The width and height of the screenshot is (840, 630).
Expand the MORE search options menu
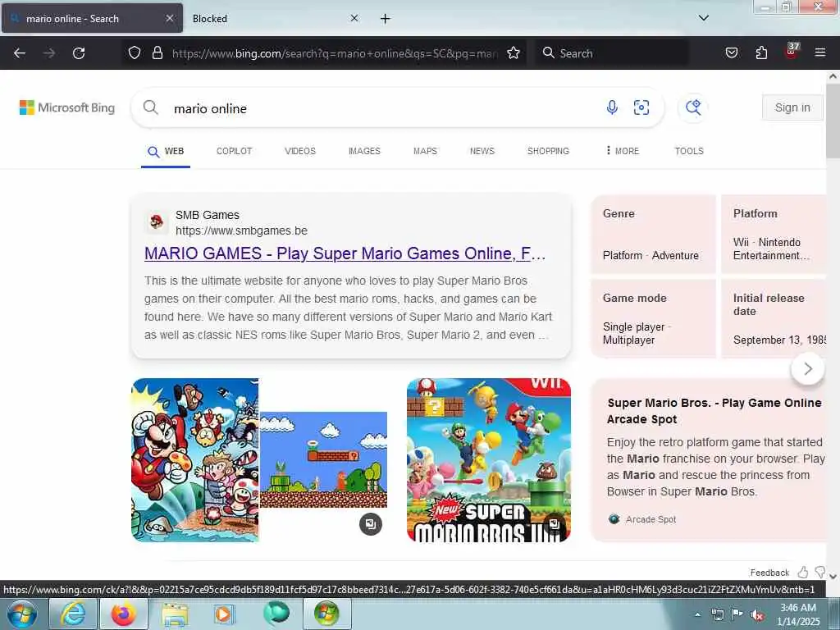[622, 151]
